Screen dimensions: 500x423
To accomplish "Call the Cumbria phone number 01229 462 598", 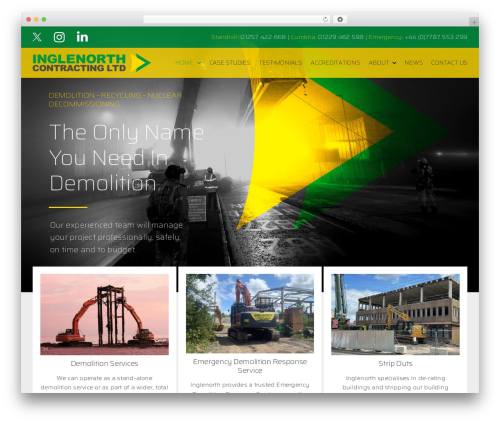I will pyautogui.click(x=340, y=37).
